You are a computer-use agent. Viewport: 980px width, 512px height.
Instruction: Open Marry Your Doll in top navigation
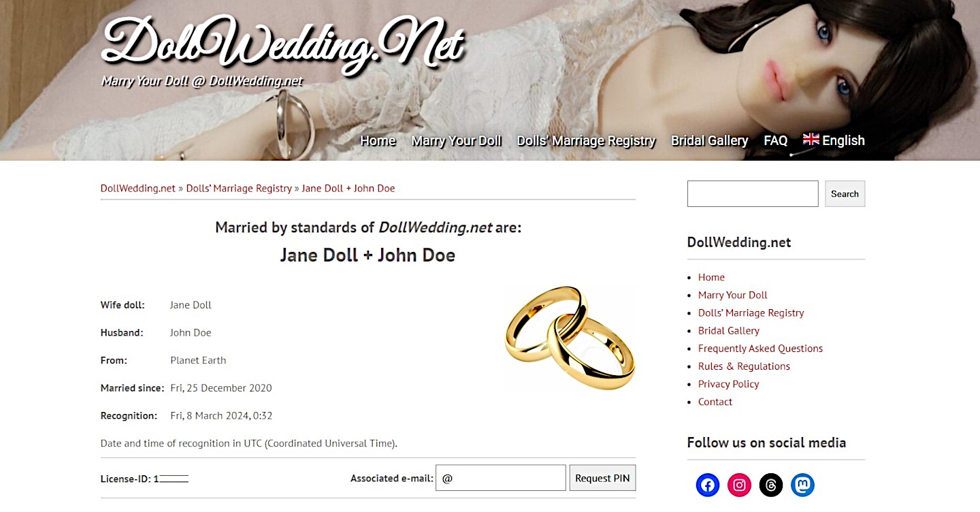click(x=457, y=140)
